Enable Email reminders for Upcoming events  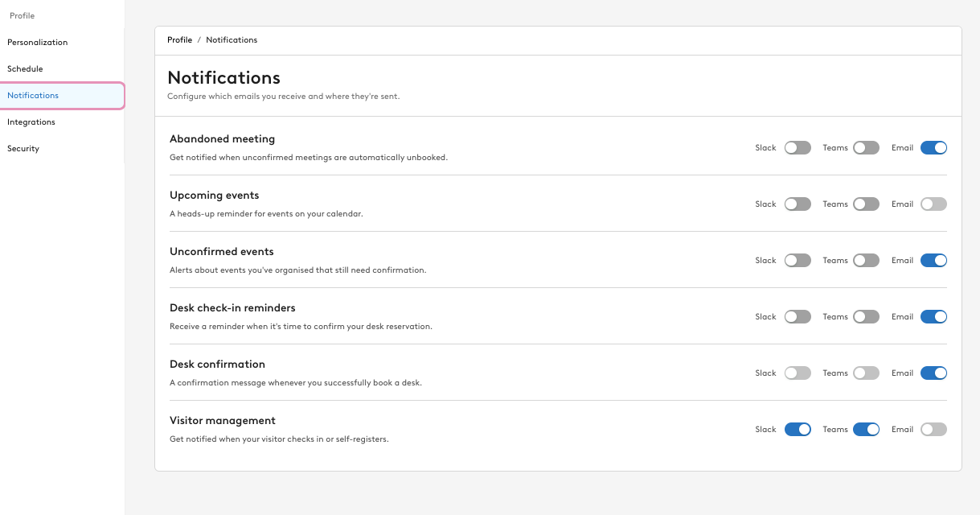(933, 204)
